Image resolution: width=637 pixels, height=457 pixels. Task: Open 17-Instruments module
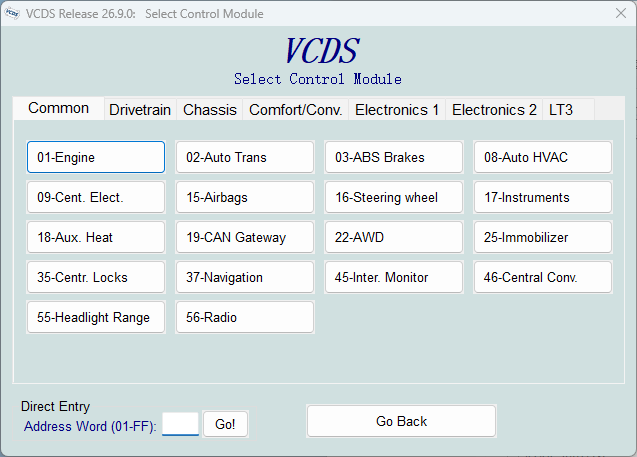[x=543, y=197]
